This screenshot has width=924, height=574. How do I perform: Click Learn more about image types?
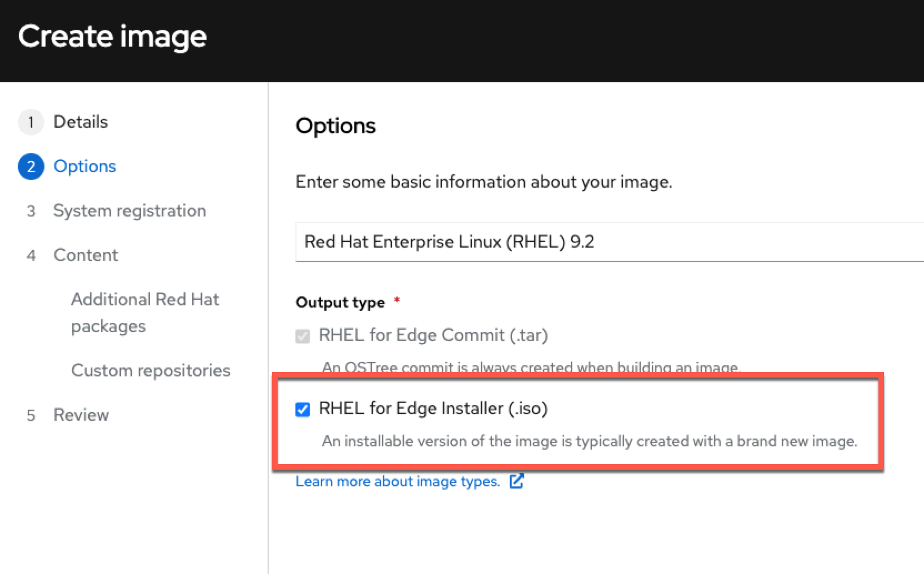(x=398, y=481)
